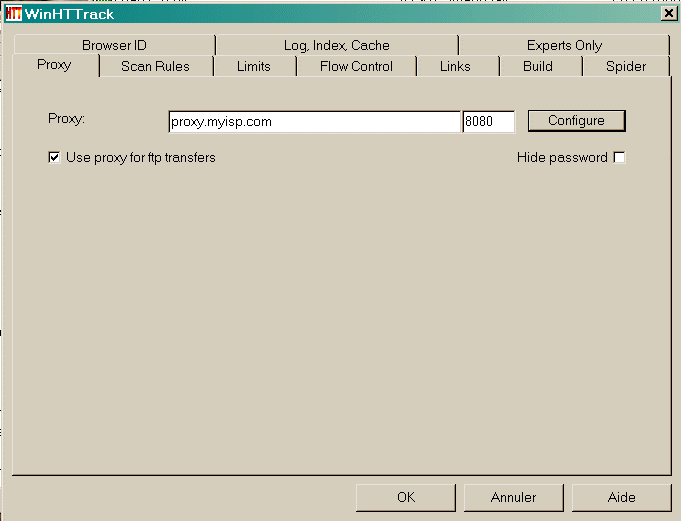The height and width of the screenshot is (521, 681).
Task: Close the WinHTTrack options dialog
Action: [669, 13]
